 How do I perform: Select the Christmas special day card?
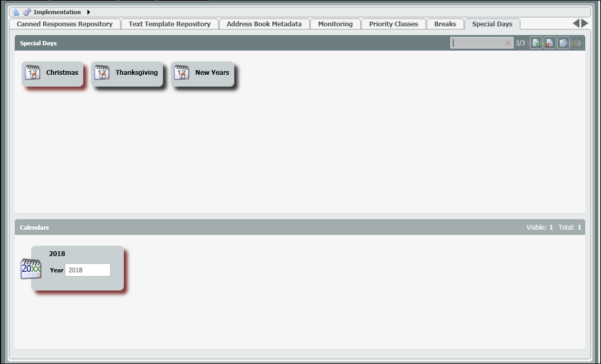pos(53,73)
